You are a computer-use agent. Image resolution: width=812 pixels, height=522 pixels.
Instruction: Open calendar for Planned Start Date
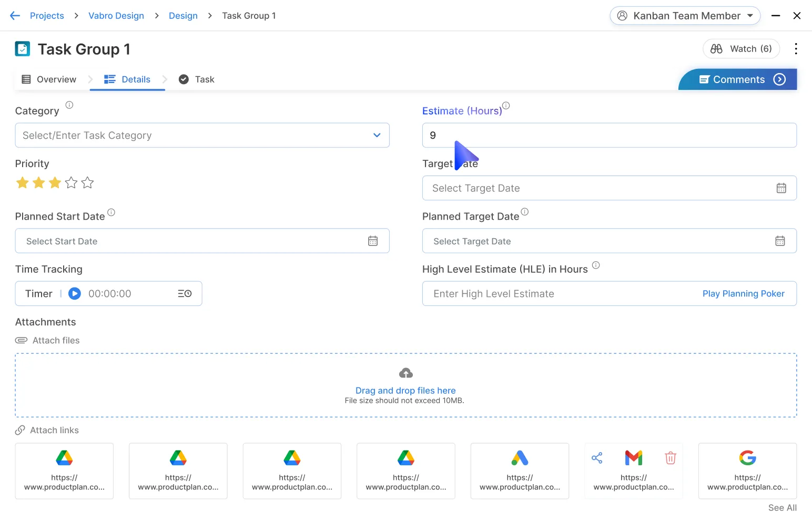[x=373, y=241]
